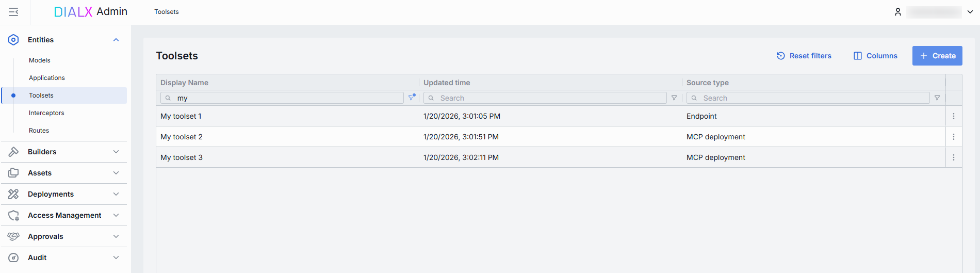
Task: Expand the Access Management section
Action: (116, 215)
